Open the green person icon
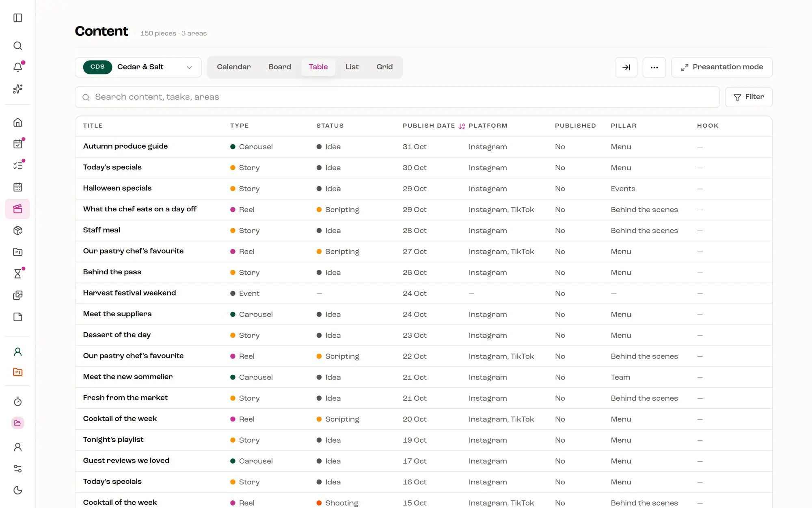Viewport: 812px width, 508px height. pyautogui.click(x=17, y=352)
